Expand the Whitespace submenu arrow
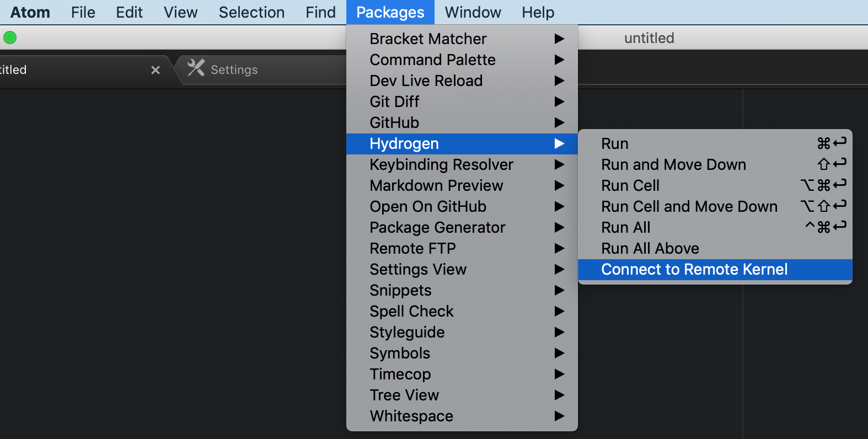868x439 pixels. [x=559, y=416]
